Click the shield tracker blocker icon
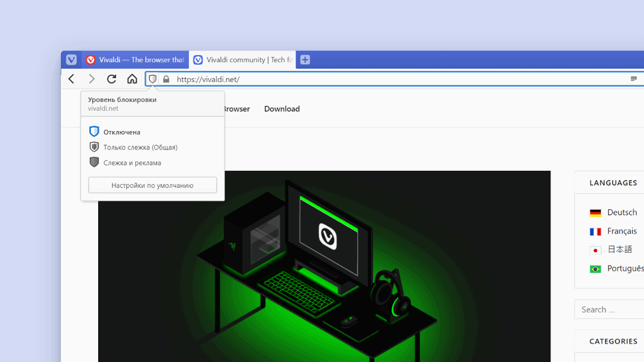This screenshot has height=362, width=644. 152,79
